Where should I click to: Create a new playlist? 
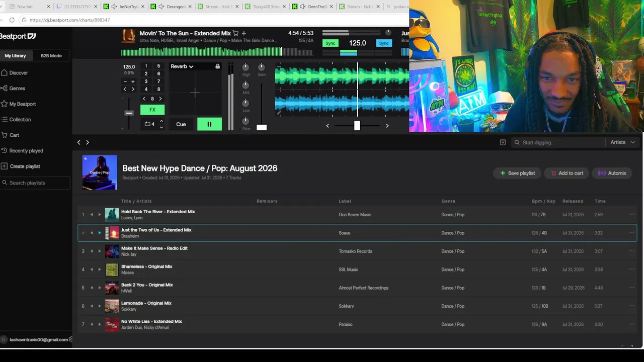pos(21,166)
